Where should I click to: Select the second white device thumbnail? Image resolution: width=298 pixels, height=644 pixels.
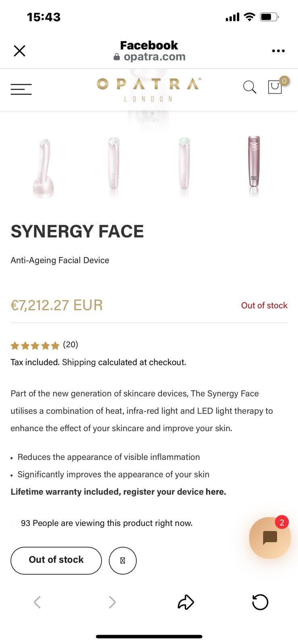tap(114, 164)
